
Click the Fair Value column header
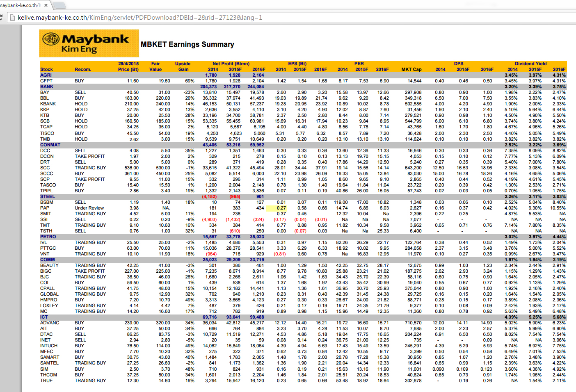click(x=155, y=66)
